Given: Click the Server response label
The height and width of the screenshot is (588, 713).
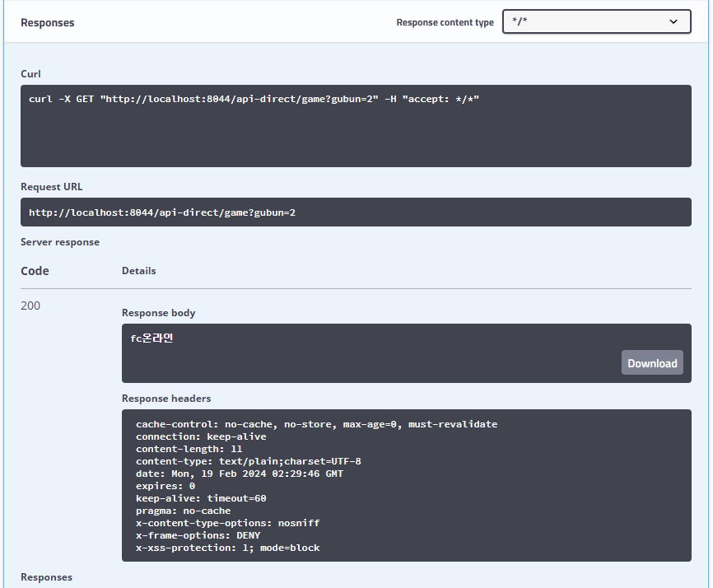Looking at the screenshot, I should click(60, 242).
